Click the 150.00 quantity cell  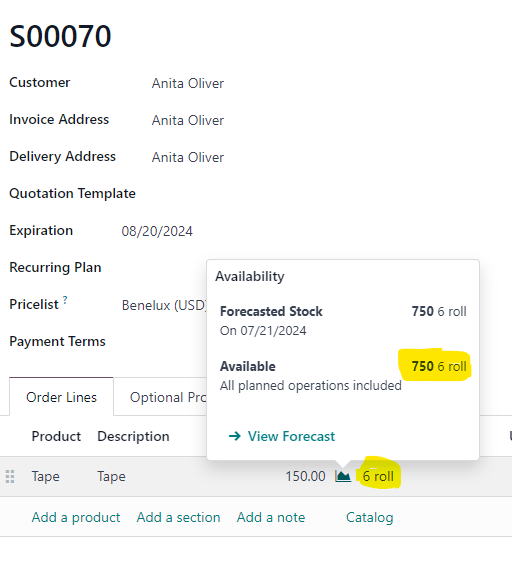[x=305, y=476]
